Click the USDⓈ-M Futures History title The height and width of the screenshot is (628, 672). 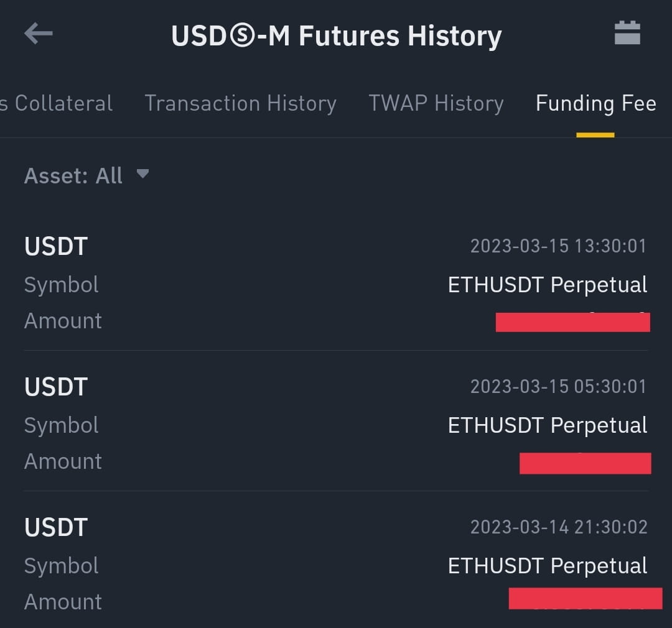[x=336, y=35]
